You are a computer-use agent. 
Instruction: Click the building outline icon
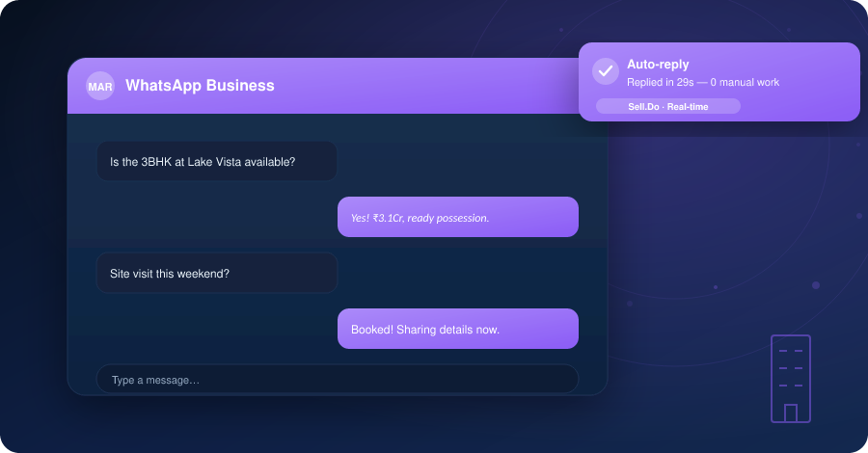pos(791,379)
